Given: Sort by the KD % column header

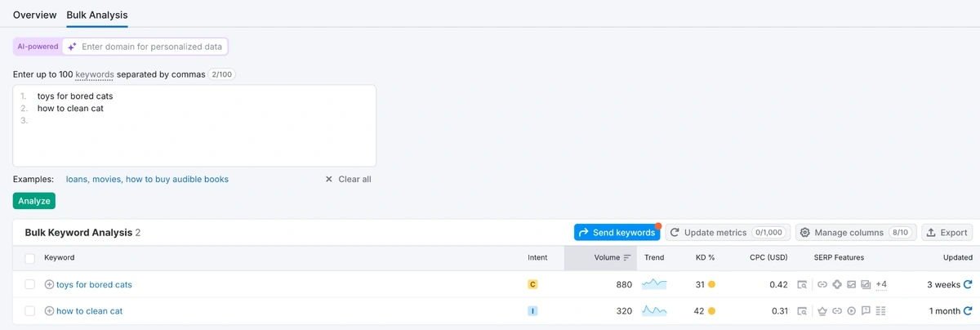Looking at the screenshot, I should (x=705, y=257).
